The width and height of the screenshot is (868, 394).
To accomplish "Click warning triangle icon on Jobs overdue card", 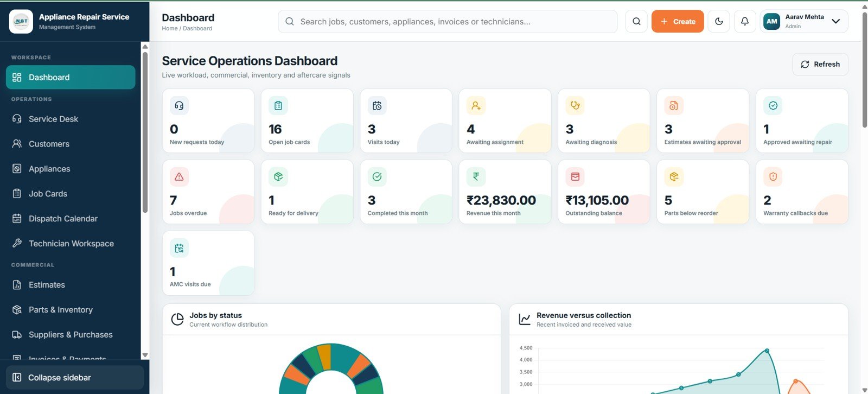I will click(x=179, y=177).
